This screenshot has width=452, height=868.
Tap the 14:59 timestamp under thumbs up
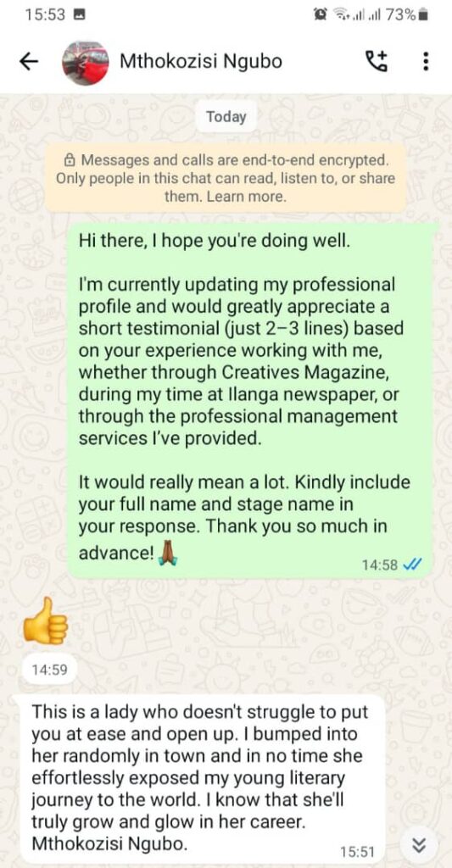click(x=49, y=670)
